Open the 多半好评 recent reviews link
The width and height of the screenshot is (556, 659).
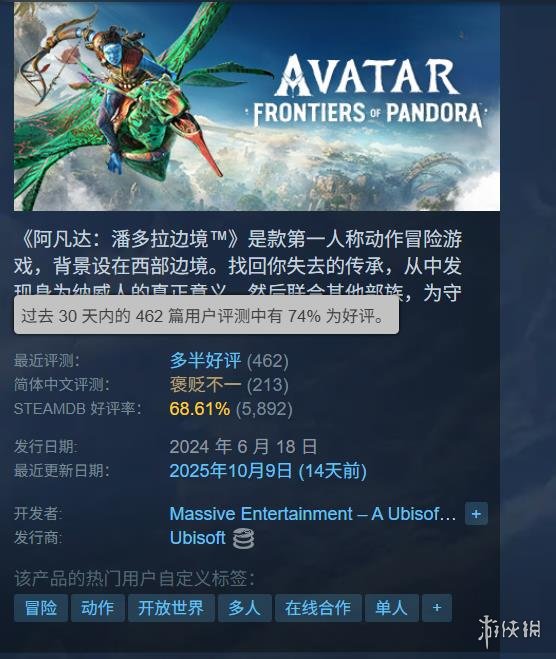(206, 361)
